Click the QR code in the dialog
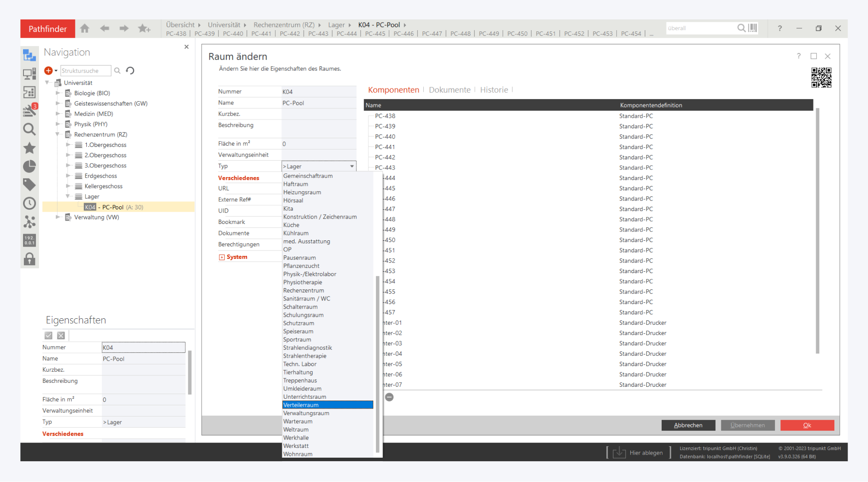 pyautogui.click(x=821, y=77)
